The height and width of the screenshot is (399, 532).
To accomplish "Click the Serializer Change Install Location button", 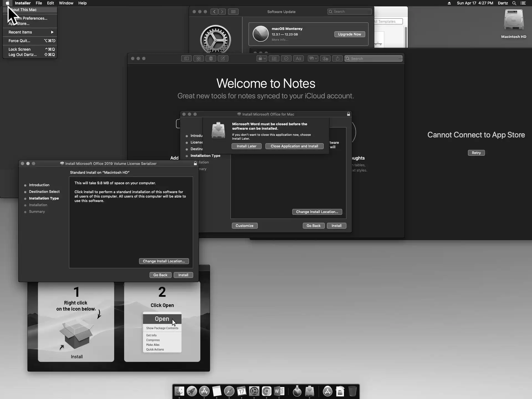I will click(x=164, y=261).
